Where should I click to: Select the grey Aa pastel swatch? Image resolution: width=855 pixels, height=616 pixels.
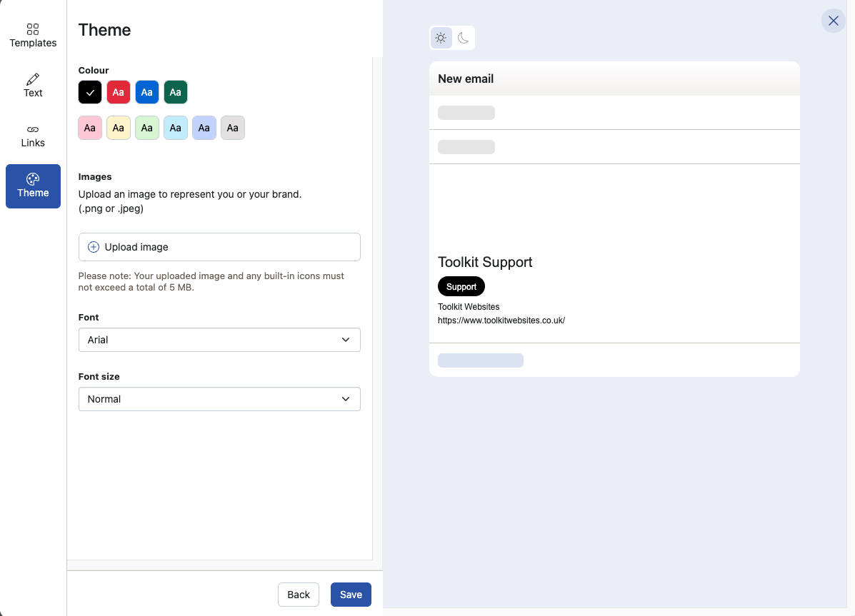coord(233,128)
